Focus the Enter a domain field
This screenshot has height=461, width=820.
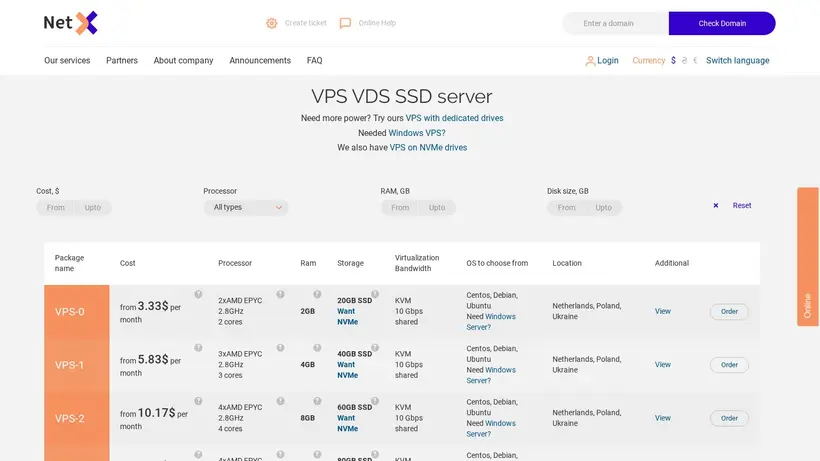click(616, 24)
